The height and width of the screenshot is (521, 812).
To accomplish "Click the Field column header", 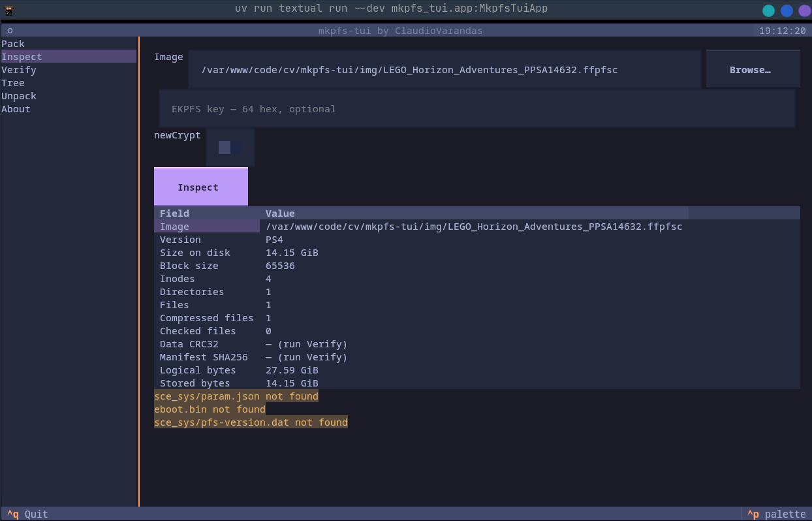I will 174,213.
